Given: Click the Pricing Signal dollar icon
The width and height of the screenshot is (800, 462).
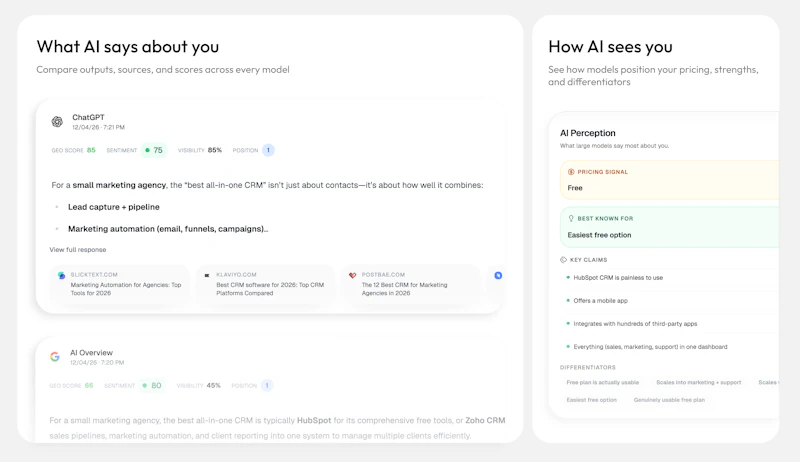Looking at the screenshot, I should pyautogui.click(x=571, y=172).
